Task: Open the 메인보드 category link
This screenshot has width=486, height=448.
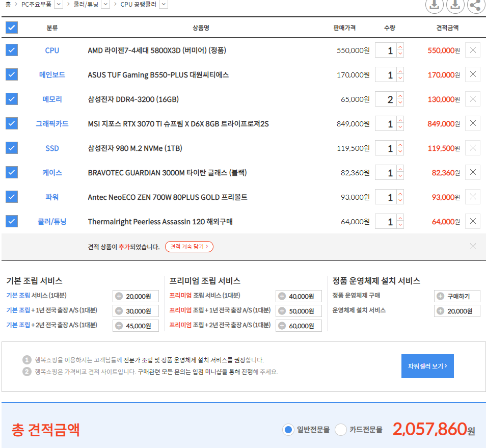Action: (52, 75)
